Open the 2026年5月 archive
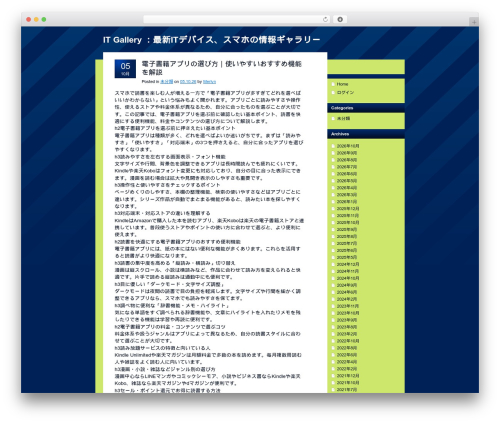The height and width of the screenshot is (423, 500). pos(347,181)
